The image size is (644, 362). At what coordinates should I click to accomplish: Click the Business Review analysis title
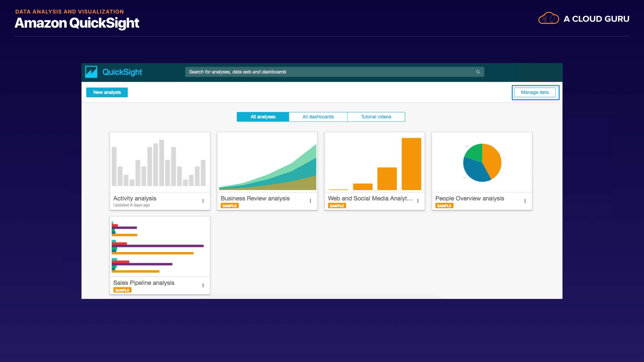(x=255, y=198)
